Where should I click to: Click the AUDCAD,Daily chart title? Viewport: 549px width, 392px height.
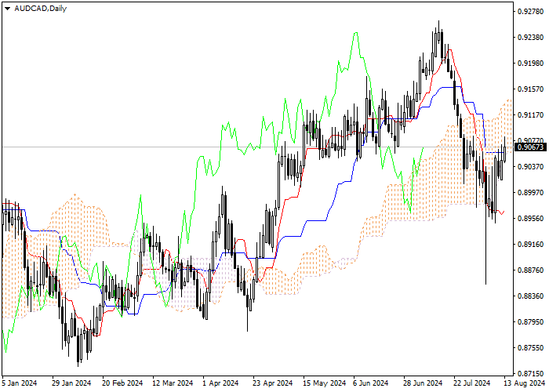pos(40,9)
